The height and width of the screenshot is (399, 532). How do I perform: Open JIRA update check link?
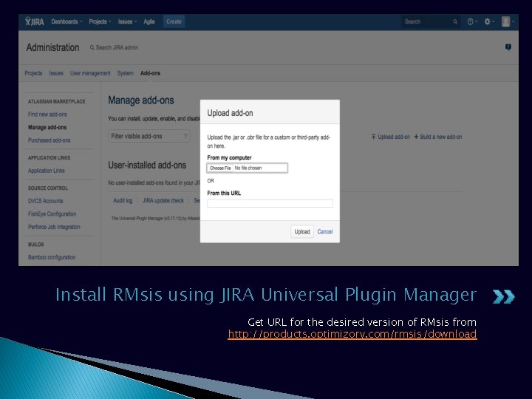163,200
